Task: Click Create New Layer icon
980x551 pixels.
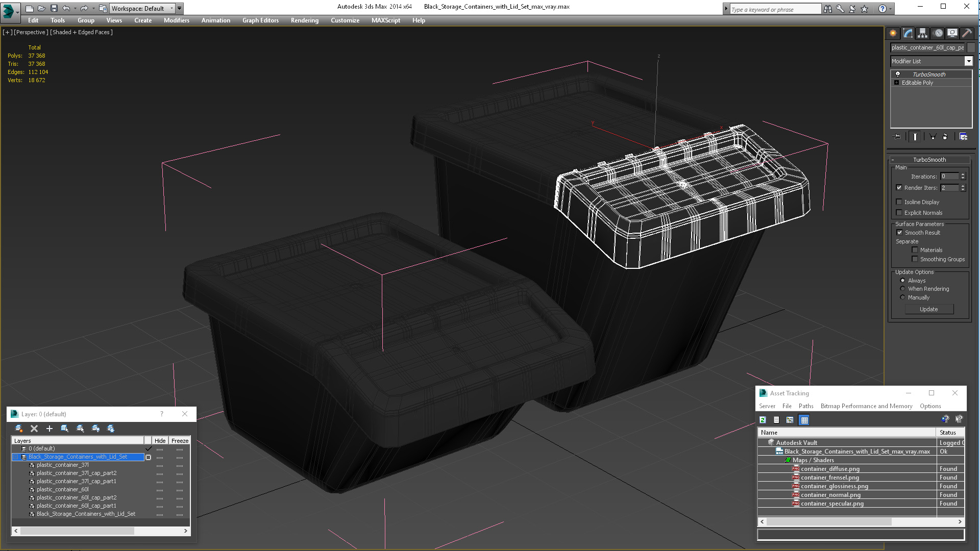Action: click(x=19, y=429)
